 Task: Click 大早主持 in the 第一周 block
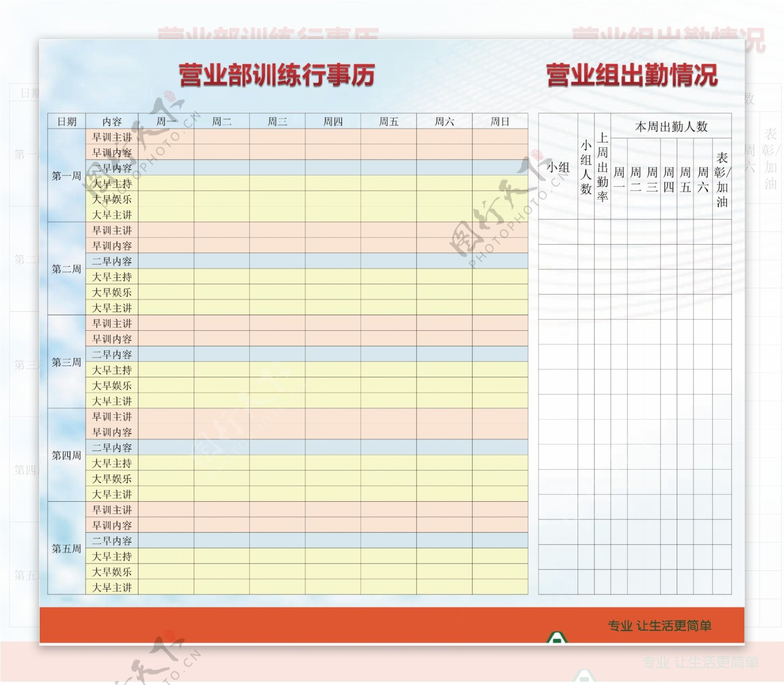pos(112,183)
